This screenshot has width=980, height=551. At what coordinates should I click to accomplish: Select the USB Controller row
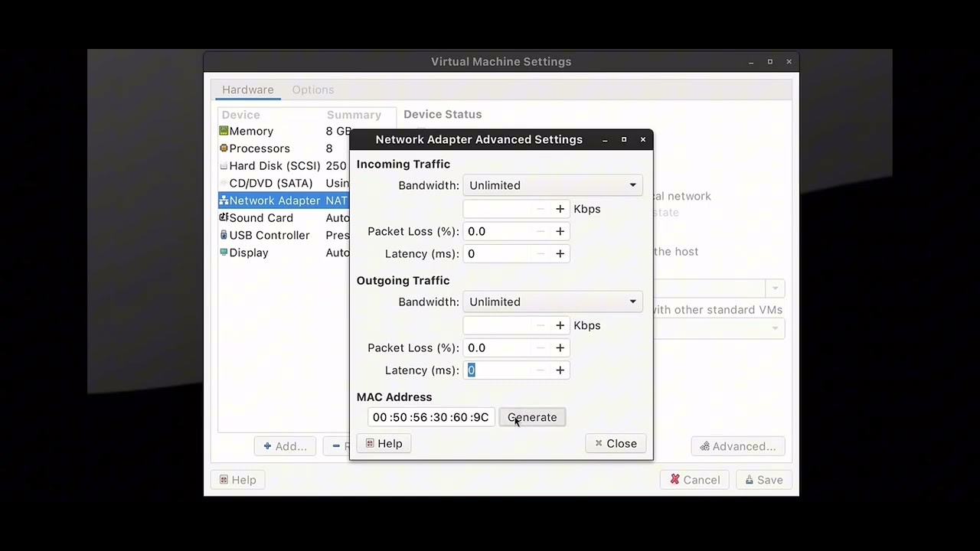pos(283,235)
